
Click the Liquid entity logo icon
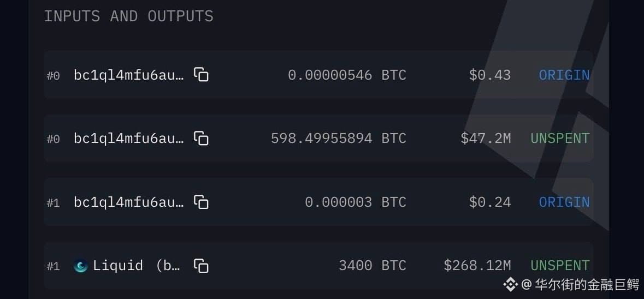[81, 266]
